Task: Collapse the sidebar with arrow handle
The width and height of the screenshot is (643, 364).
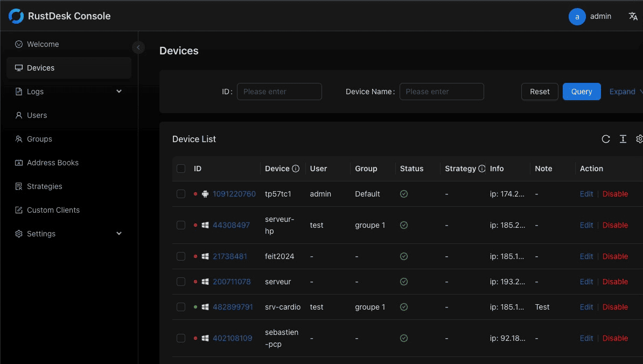Action: click(x=138, y=47)
